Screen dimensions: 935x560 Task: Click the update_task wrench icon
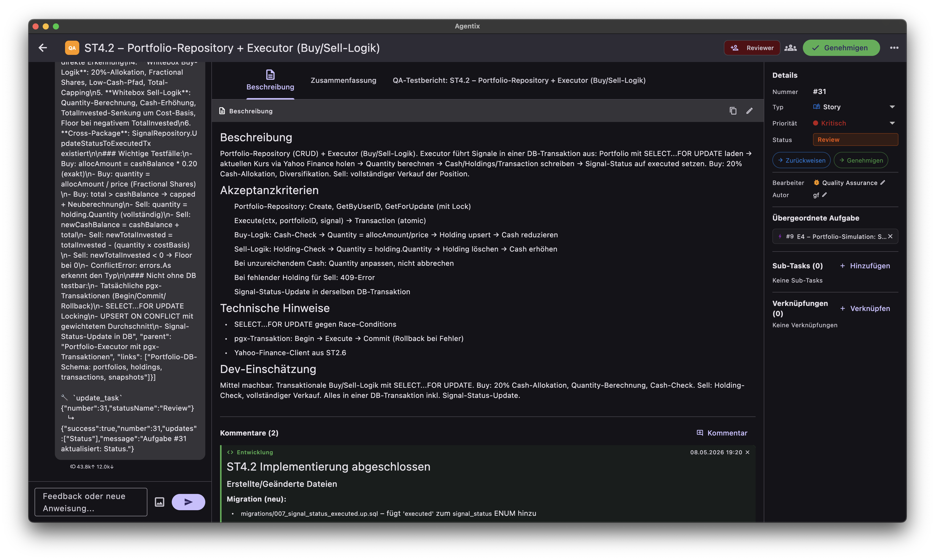pyautogui.click(x=65, y=398)
